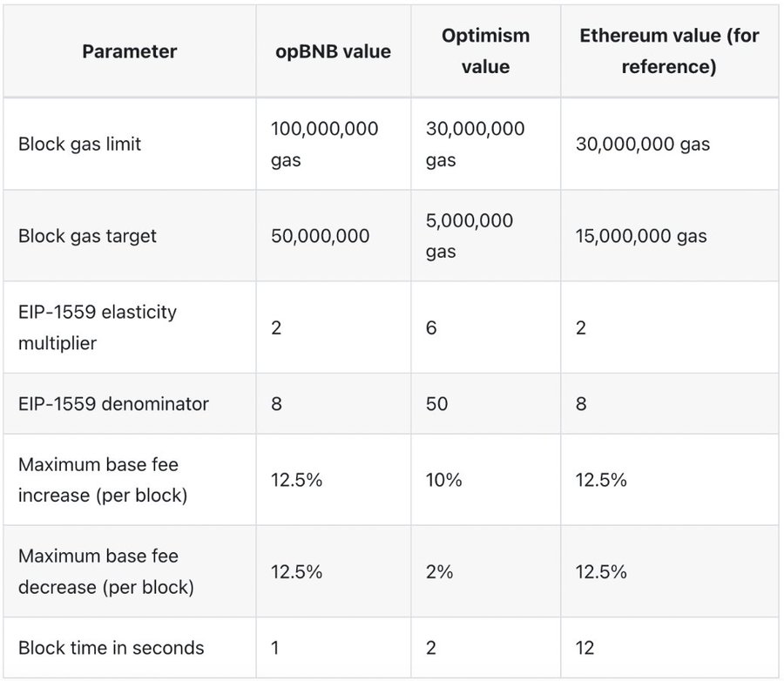784x681 pixels.
Task: Select the Ethereum block time value 12
Action: coord(585,648)
